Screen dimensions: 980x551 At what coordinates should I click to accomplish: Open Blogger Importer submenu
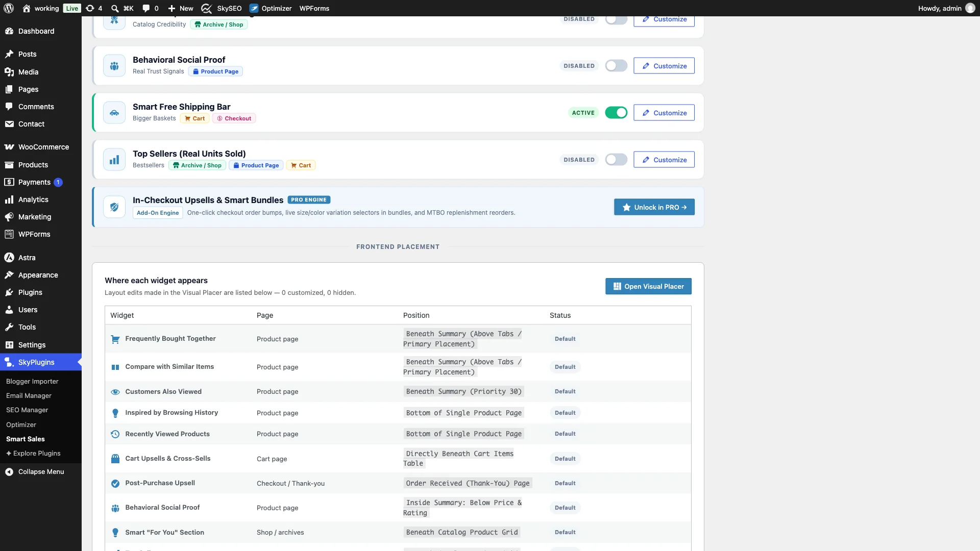point(32,382)
